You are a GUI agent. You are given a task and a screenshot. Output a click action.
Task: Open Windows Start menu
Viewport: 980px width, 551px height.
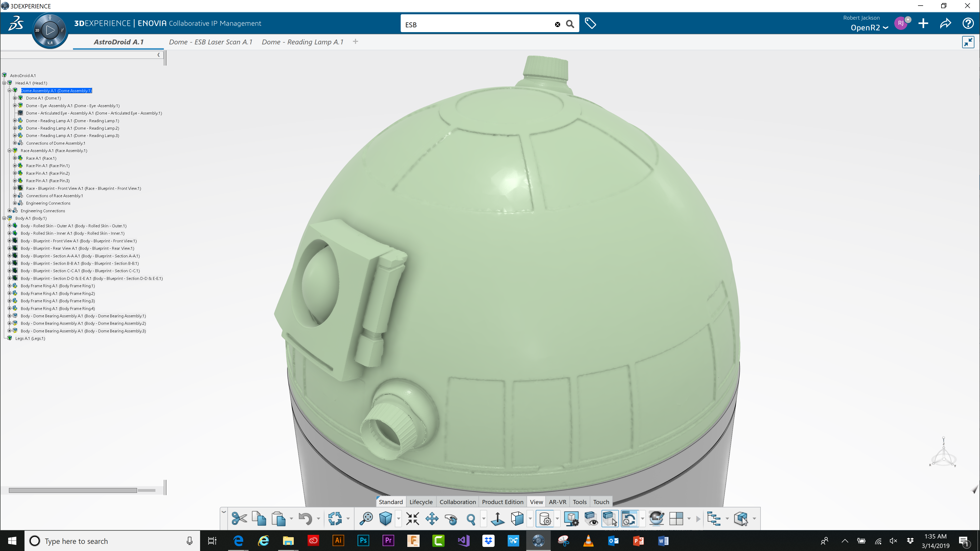(x=12, y=541)
